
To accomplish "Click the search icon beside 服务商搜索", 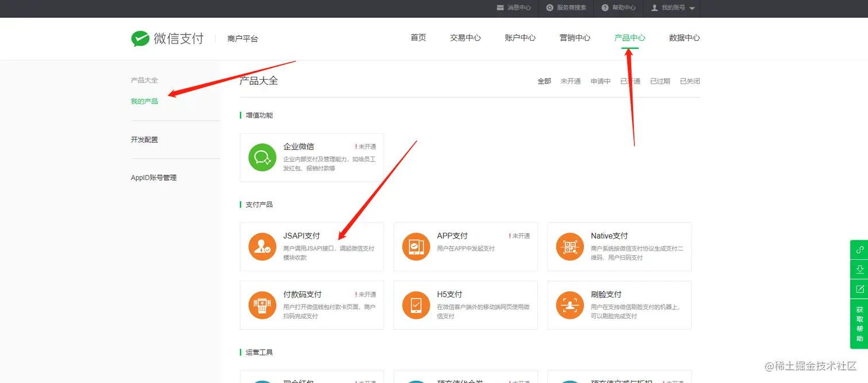I will pyautogui.click(x=550, y=8).
